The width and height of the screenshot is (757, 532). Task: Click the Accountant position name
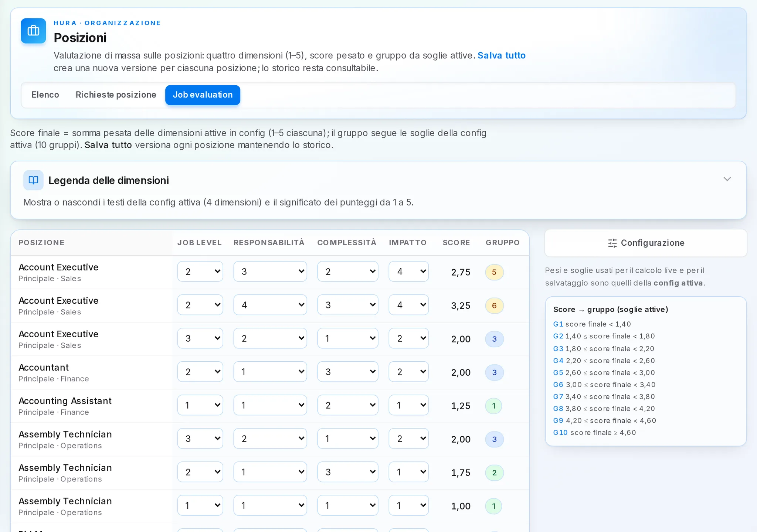(44, 368)
